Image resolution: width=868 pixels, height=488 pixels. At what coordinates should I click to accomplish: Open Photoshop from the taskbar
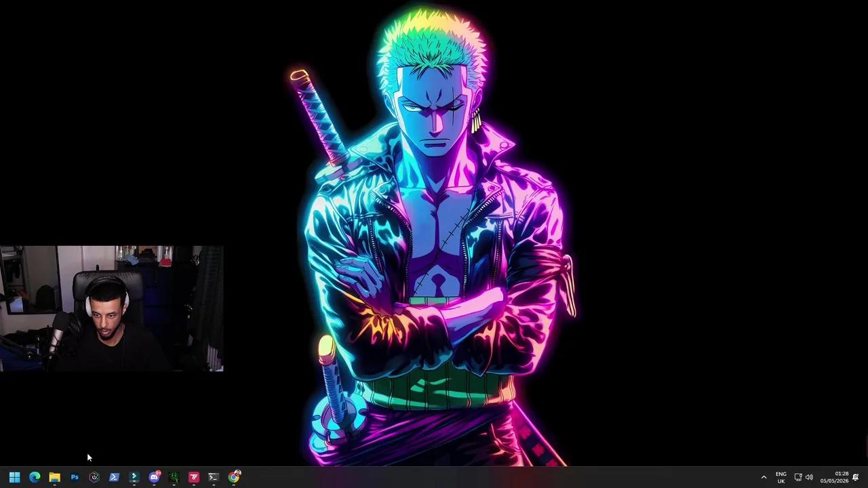tap(75, 477)
